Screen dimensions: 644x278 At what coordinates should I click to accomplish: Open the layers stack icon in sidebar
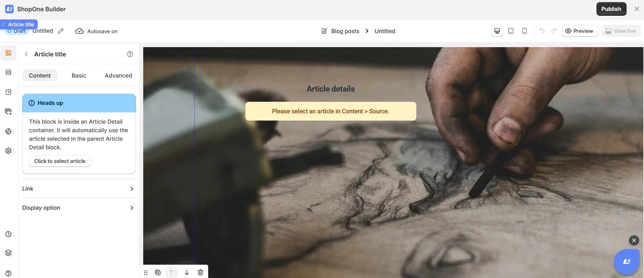9,253
